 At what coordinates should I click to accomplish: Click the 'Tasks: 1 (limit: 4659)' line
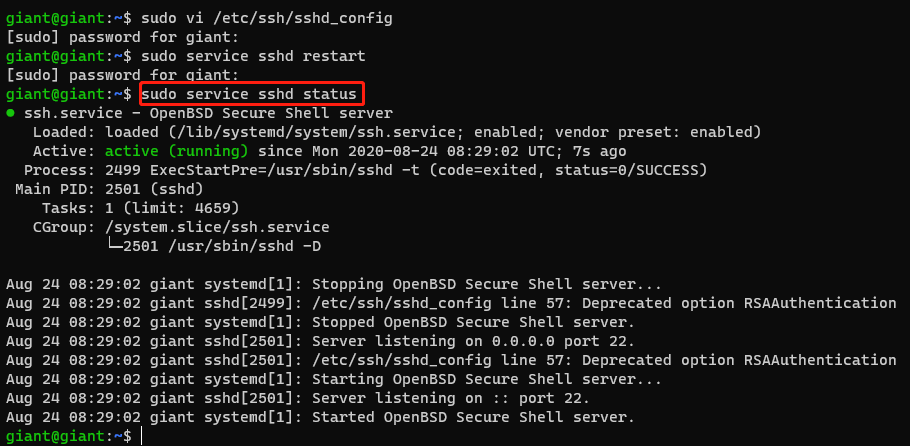pos(140,208)
